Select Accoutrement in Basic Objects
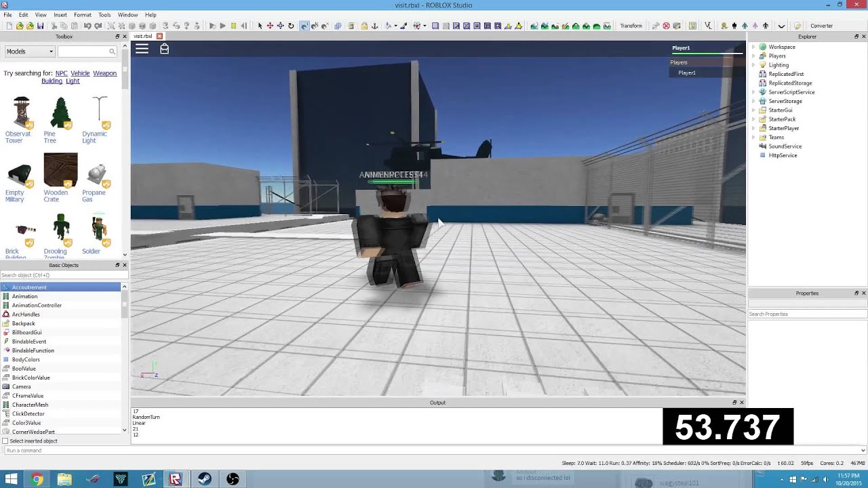The width and height of the screenshot is (868, 488). 61,287
